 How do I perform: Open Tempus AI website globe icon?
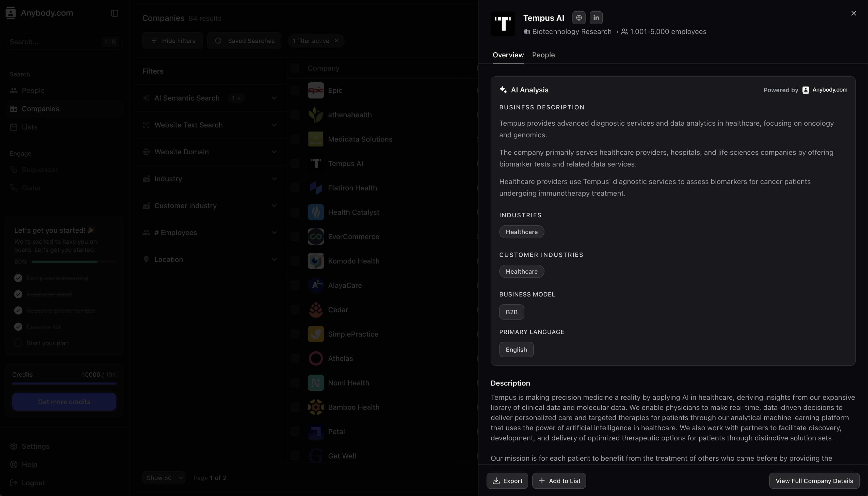pos(579,18)
